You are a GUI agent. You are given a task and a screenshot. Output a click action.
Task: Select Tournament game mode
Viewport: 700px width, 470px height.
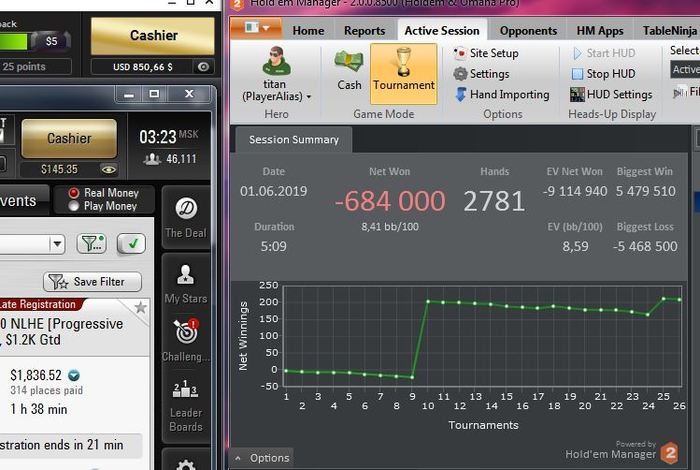tap(404, 74)
